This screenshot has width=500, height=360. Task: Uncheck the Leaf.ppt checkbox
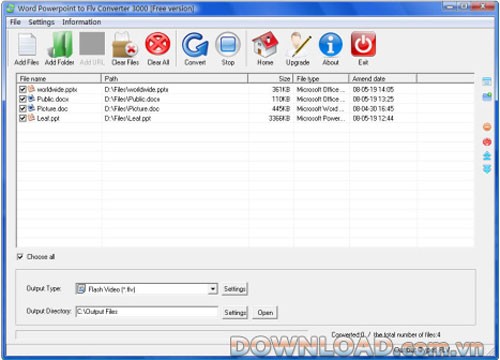23,118
